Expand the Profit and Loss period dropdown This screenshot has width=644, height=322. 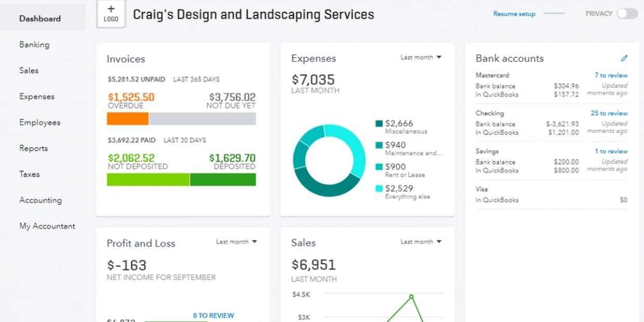pyautogui.click(x=236, y=242)
